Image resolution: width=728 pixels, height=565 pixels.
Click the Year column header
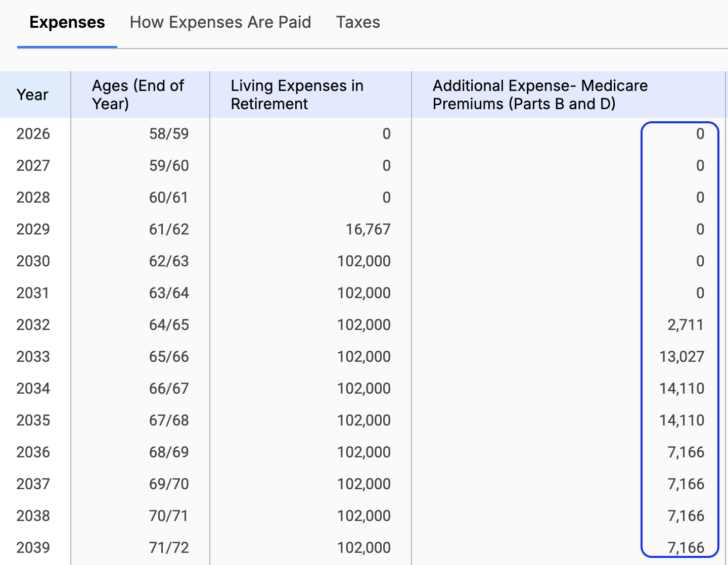point(32,95)
